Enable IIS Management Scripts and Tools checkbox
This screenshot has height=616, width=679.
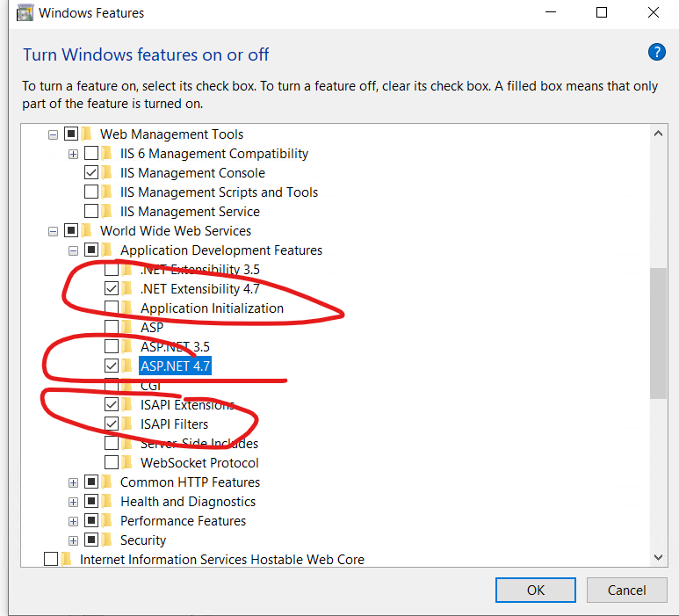tap(91, 192)
